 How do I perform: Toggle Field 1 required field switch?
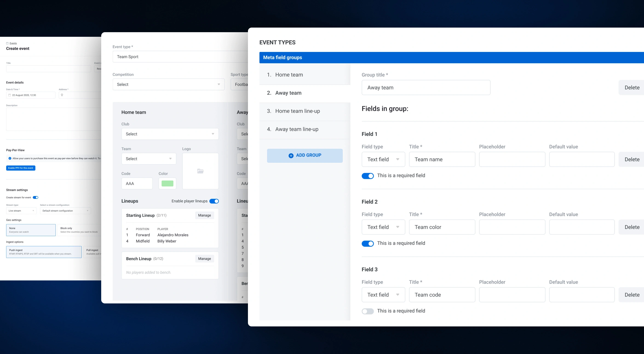[x=368, y=176]
